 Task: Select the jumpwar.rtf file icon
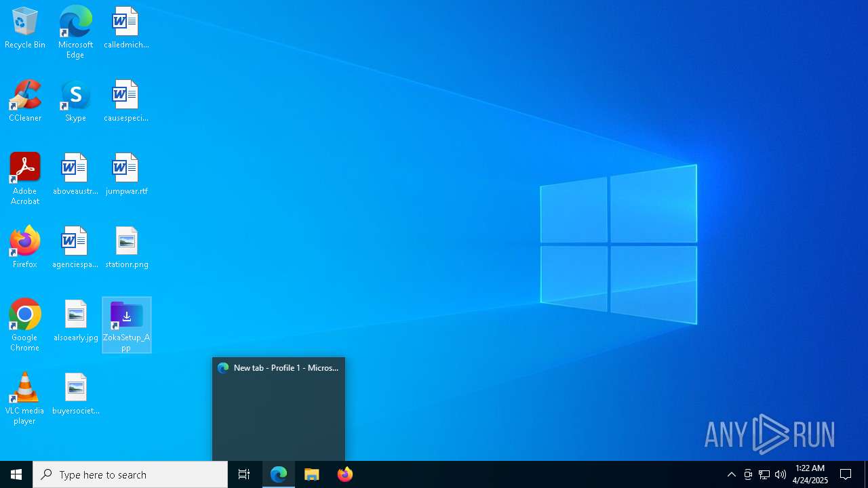(x=126, y=175)
